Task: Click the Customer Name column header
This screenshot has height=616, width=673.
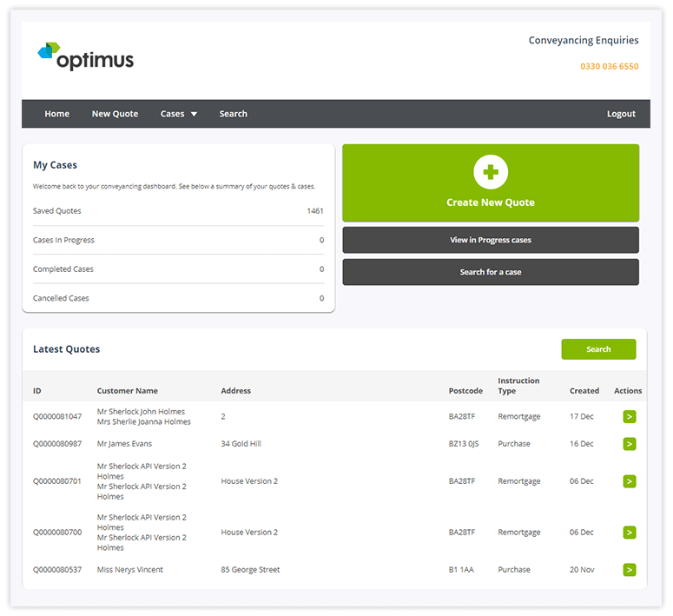Action: point(128,391)
